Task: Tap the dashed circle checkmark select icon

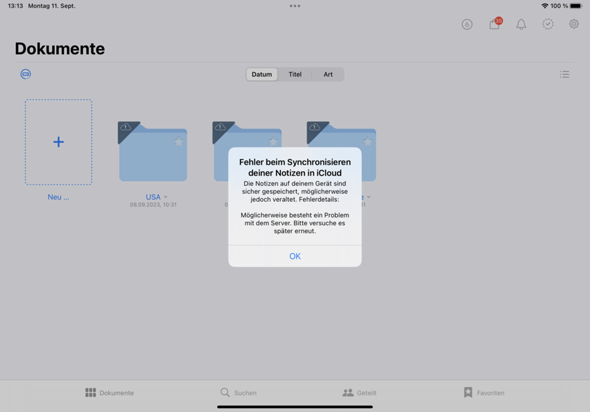Action: (x=547, y=24)
